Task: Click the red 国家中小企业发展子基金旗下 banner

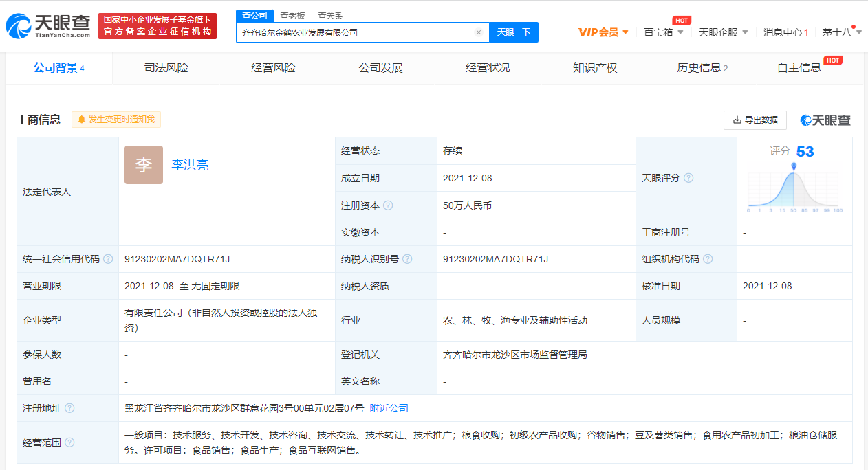Action: (158, 26)
